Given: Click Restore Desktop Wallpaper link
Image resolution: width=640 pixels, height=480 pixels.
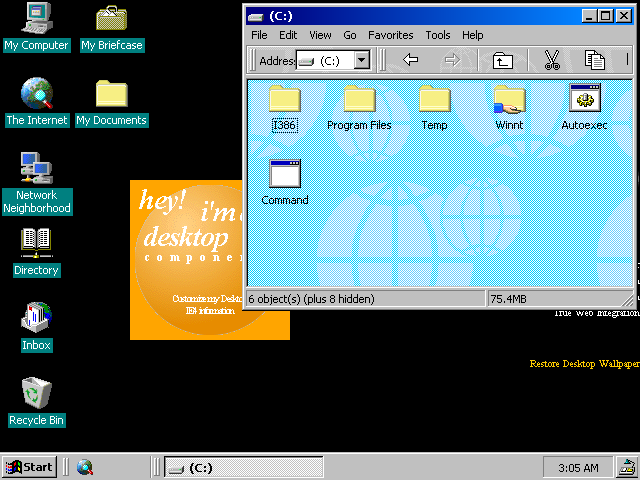Looking at the screenshot, I should pos(584,364).
